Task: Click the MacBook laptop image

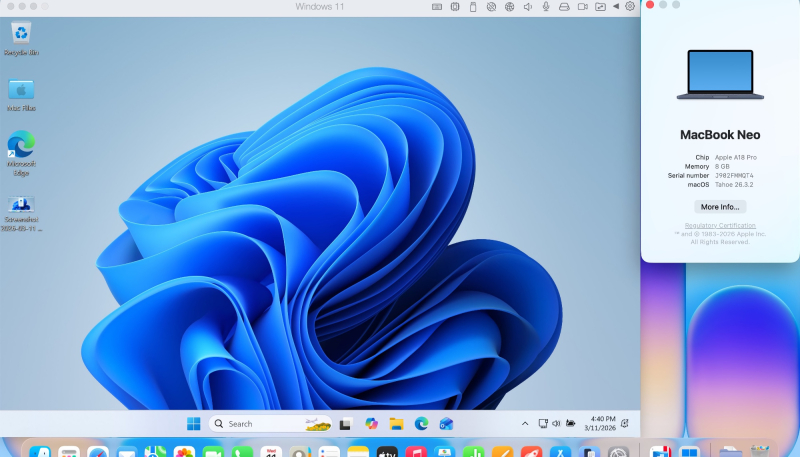Action: point(720,74)
